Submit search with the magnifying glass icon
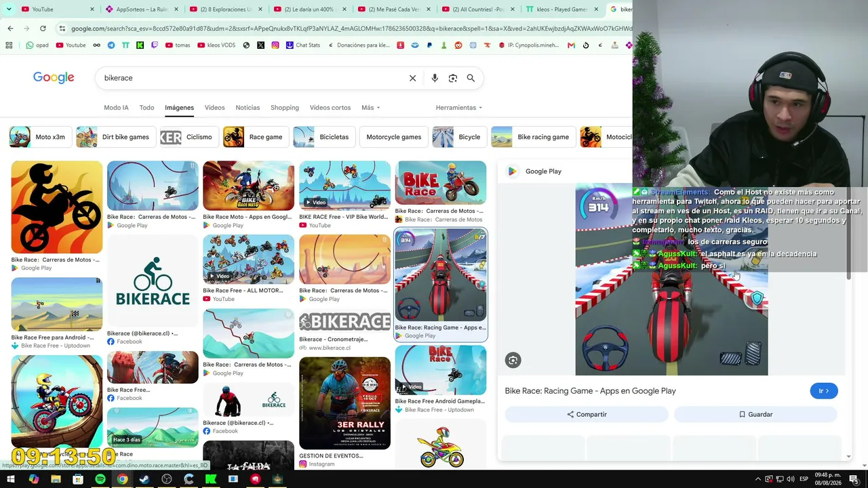The width and height of the screenshot is (868, 488). point(471,78)
